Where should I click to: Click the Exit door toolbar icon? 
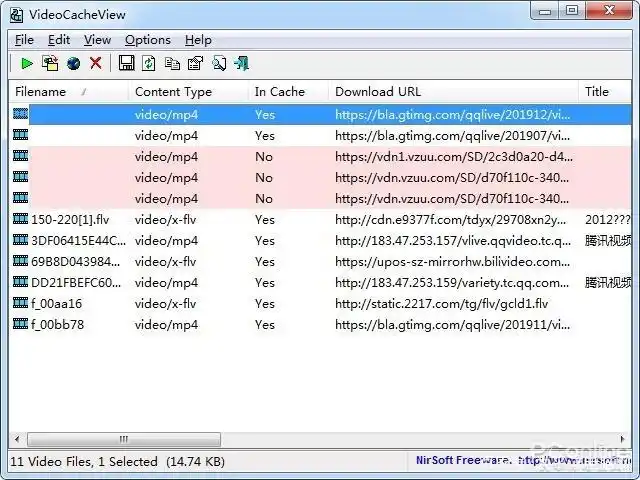click(x=241, y=64)
